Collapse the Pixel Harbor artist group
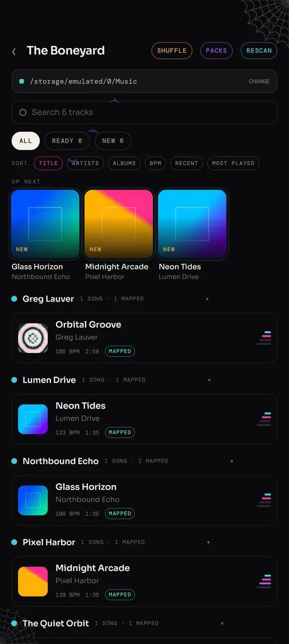The height and width of the screenshot is (644, 289). pyautogui.click(x=209, y=542)
